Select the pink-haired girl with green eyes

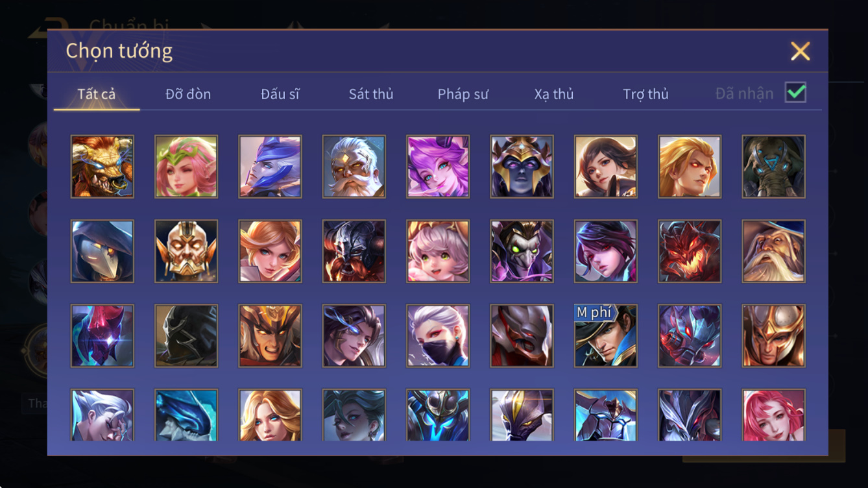[x=438, y=251]
